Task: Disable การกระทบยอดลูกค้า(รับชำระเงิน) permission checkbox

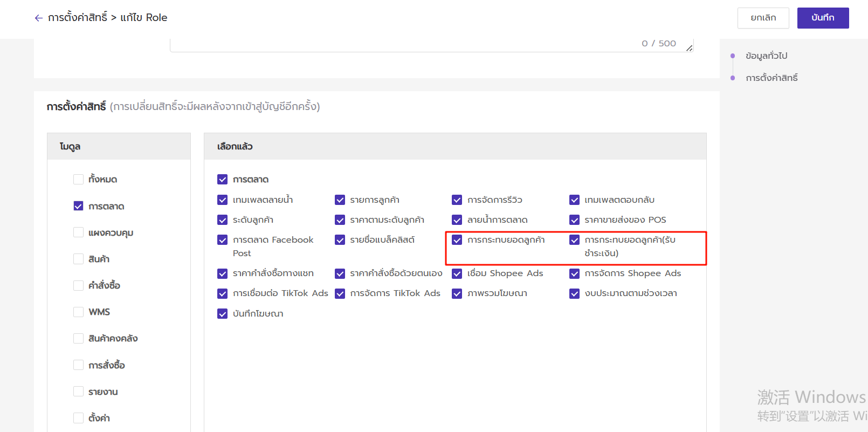Action: coord(575,240)
